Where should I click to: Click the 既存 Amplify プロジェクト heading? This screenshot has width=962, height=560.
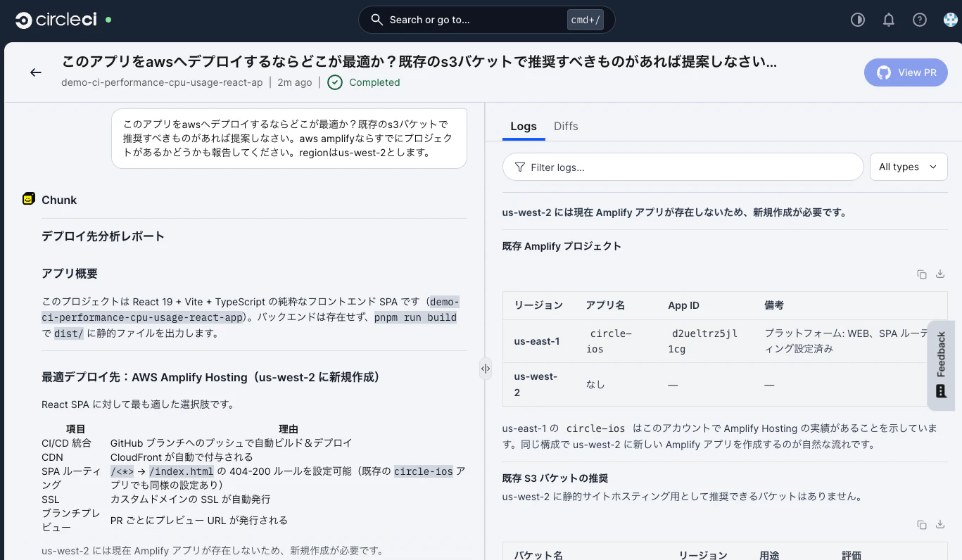(x=562, y=246)
